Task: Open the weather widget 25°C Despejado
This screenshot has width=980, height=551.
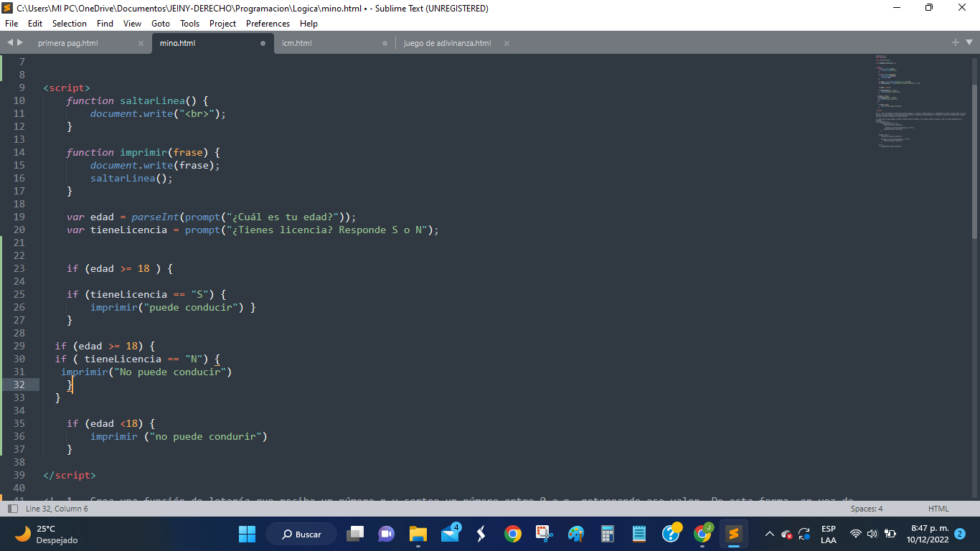Action: 47,534
